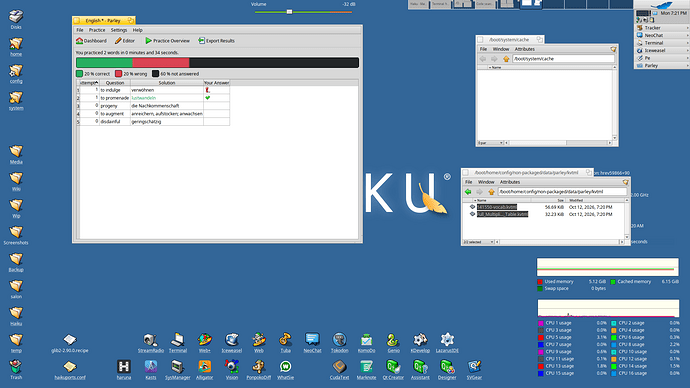Launch LazarusIDE desktop icon

(x=447, y=343)
